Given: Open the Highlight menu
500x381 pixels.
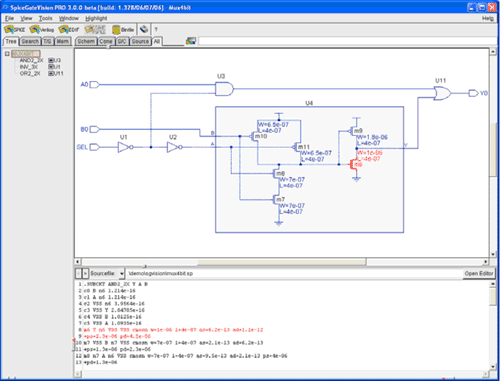Looking at the screenshot, I should click(96, 18).
